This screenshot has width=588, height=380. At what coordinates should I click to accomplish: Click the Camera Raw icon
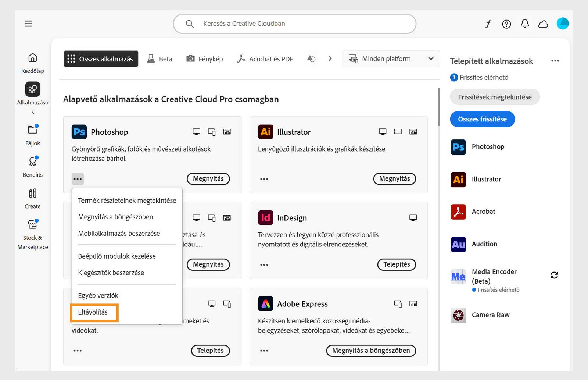(458, 315)
